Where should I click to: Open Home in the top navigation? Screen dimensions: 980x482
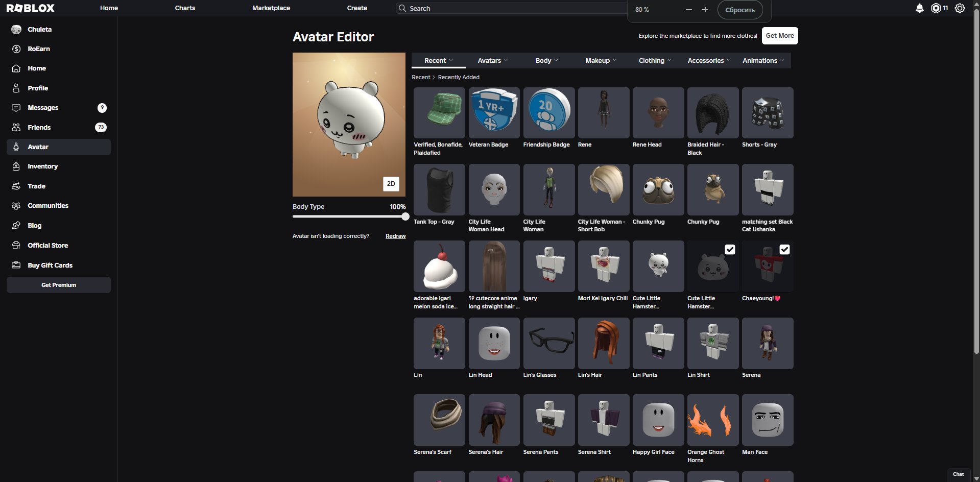coord(109,8)
